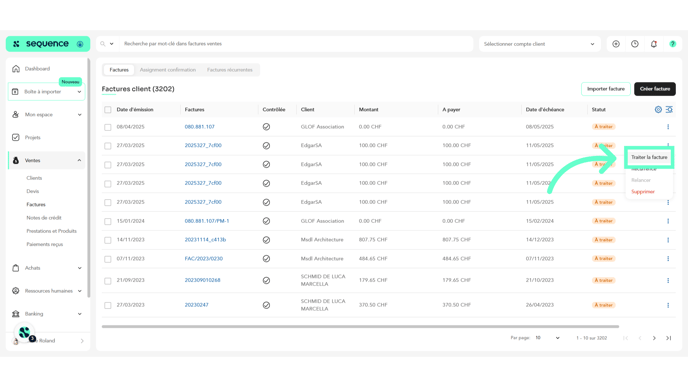Choose Supprimer in the context menu

(x=643, y=192)
